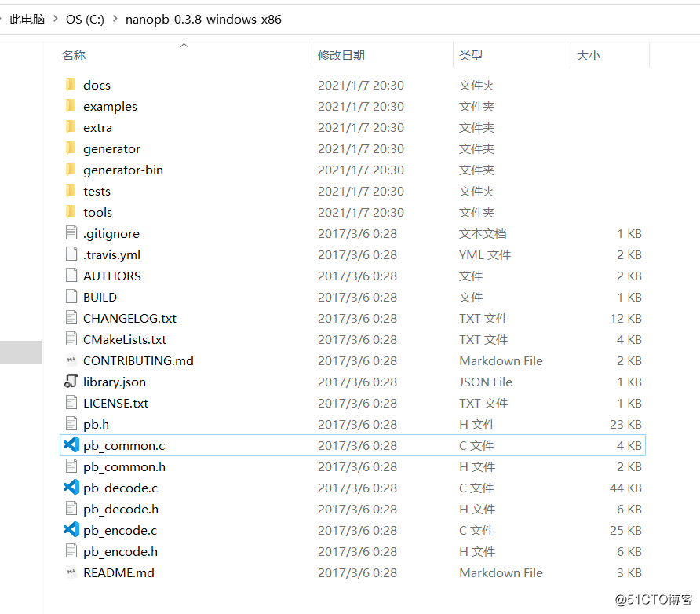This screenshot has width=700, height=614.
Task: Select the extra folder icon
Action: (x=71, y=127)
